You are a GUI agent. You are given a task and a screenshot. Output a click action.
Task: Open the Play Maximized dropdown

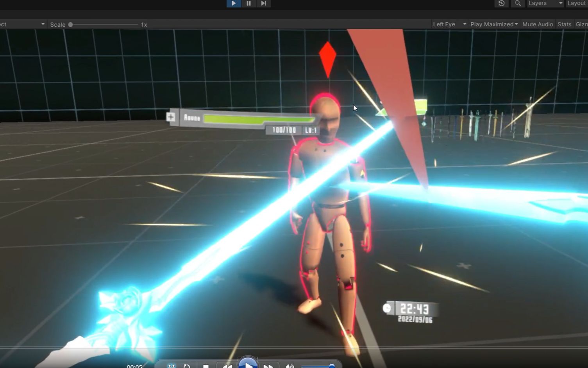point(494,24)
